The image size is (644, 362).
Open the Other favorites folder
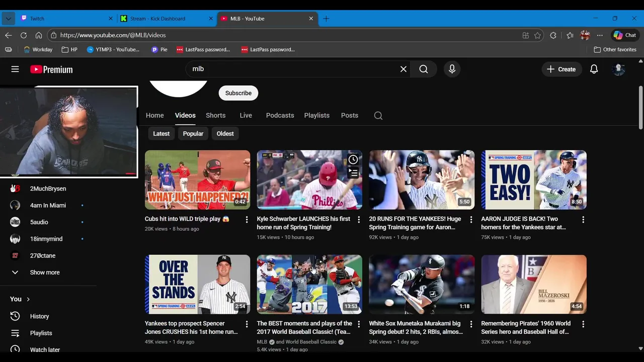615,49
